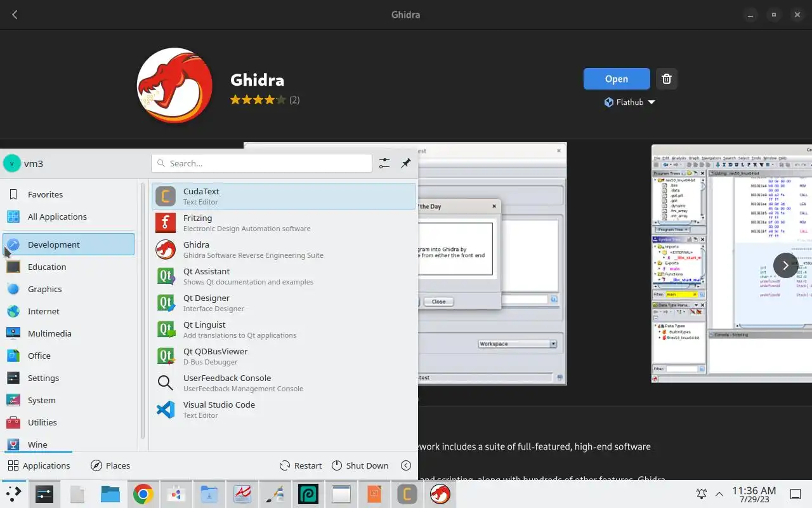
Task: Launch Visual Studio Code from menu
Action: (x=284, y=410)
